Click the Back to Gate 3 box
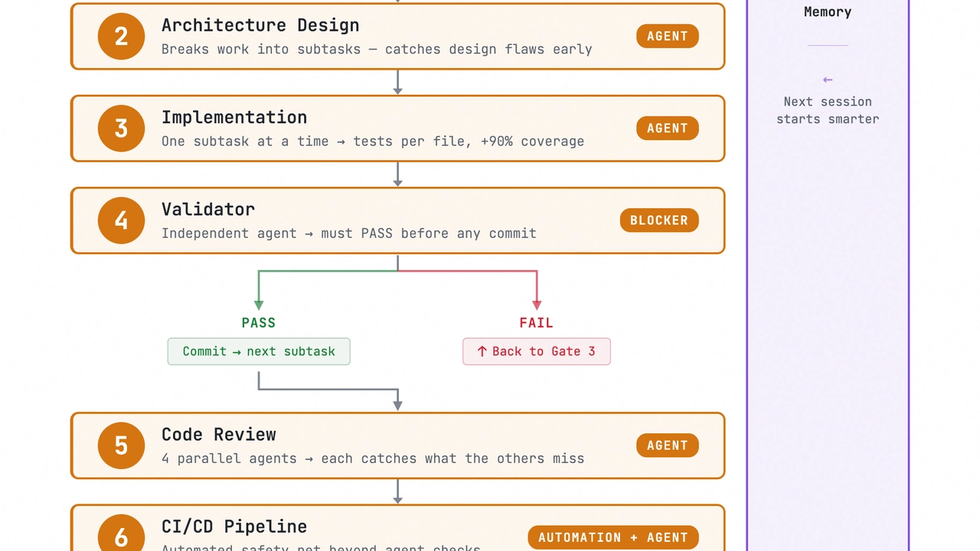This screenshot has width=980, height=551. click(537, 351)
